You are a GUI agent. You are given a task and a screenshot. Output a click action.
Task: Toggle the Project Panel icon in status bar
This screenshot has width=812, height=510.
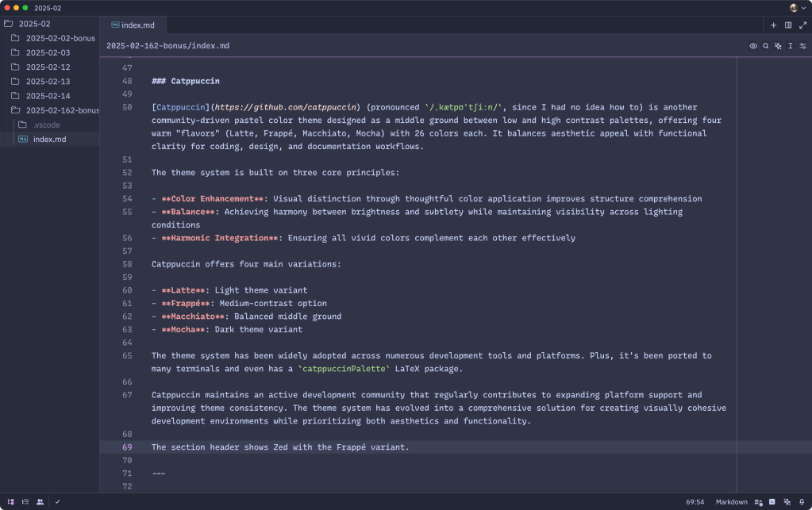11,501
